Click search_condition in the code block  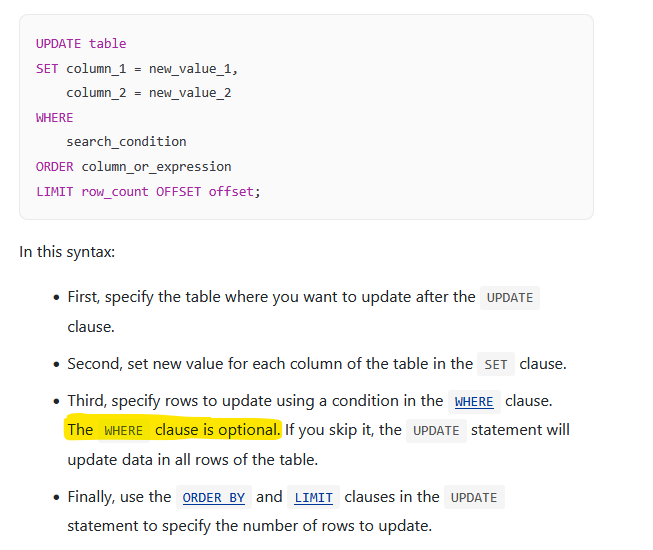126,142
